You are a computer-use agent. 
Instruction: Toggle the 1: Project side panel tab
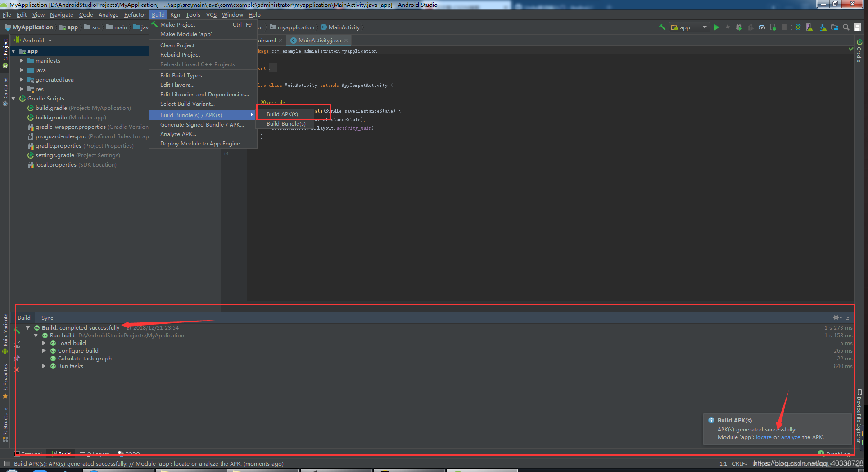pos(5,53)
